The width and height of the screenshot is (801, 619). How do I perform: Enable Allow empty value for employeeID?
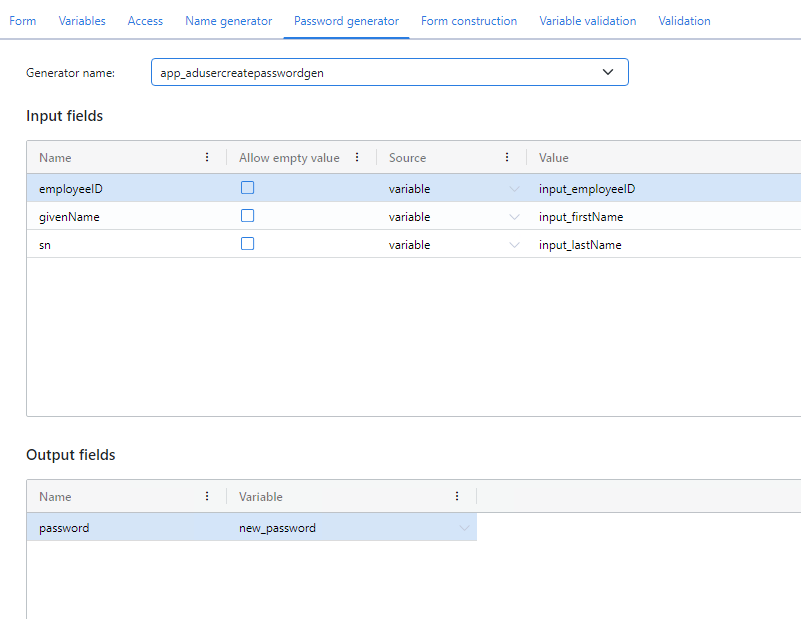coord(247,188)
